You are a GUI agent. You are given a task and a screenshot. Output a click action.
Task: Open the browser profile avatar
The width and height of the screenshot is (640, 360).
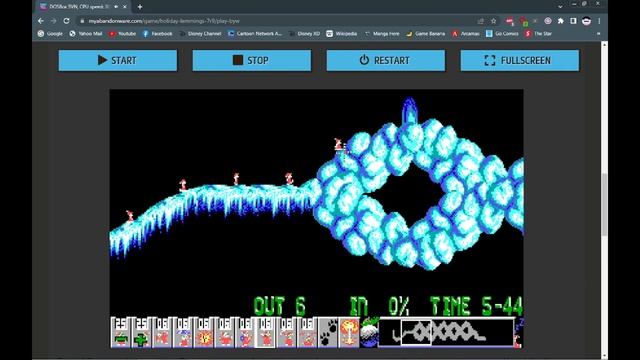point(587,21)
